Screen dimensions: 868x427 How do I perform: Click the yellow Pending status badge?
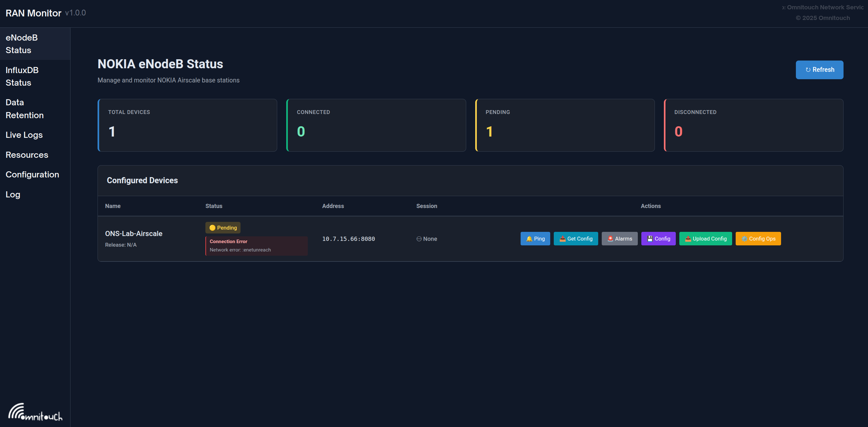click(x=223, y=228)
